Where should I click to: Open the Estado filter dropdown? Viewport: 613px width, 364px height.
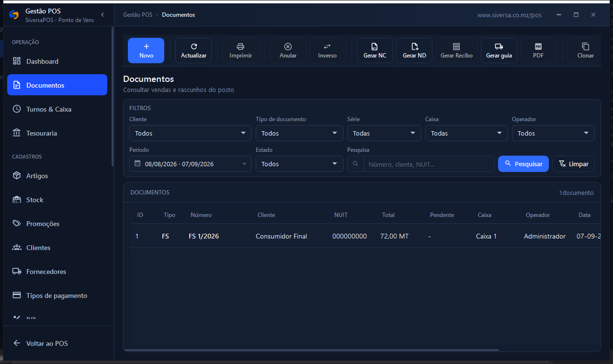pyautogui.click(x=299, y=164)
